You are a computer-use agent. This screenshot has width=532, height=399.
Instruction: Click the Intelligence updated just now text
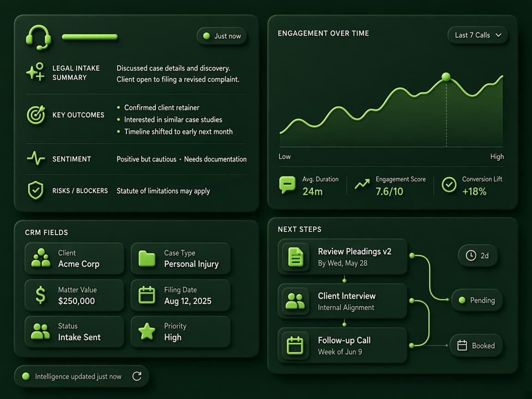click(78, 376)
